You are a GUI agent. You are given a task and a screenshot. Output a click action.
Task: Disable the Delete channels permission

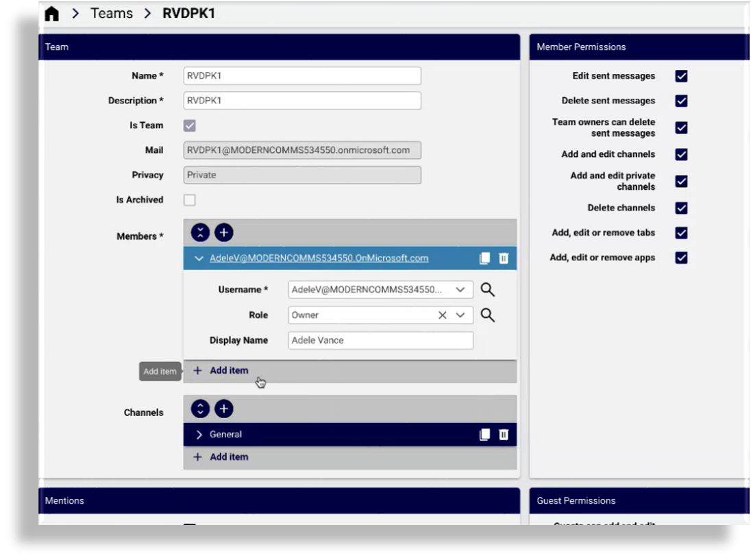pyautogui.click(x=681, y=208)
